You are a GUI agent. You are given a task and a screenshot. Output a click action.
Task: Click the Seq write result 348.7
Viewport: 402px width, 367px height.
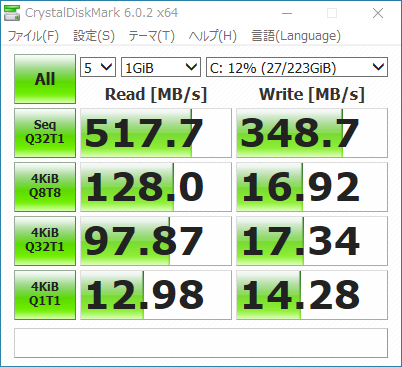point(312,133)
